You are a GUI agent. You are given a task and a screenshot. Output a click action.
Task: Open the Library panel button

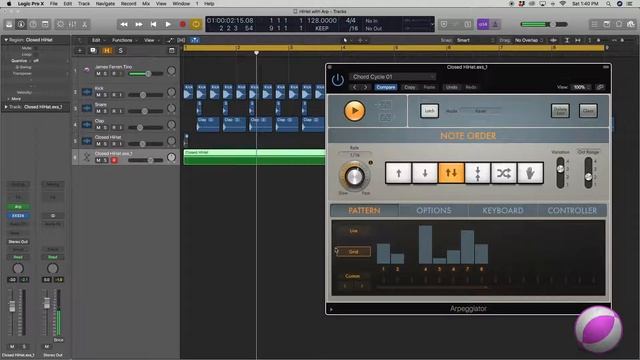tap(9, 24)
